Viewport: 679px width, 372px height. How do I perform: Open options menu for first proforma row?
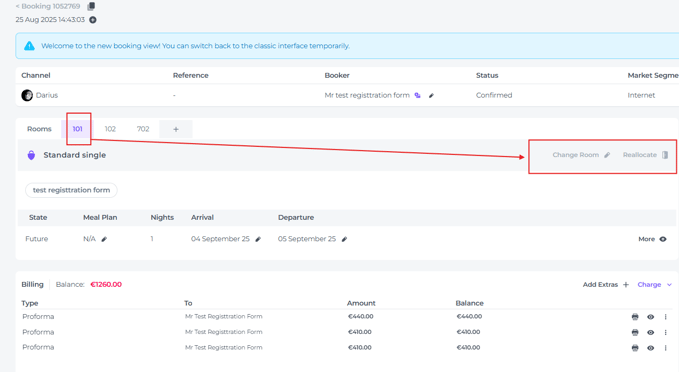click(x=666, y=317)
